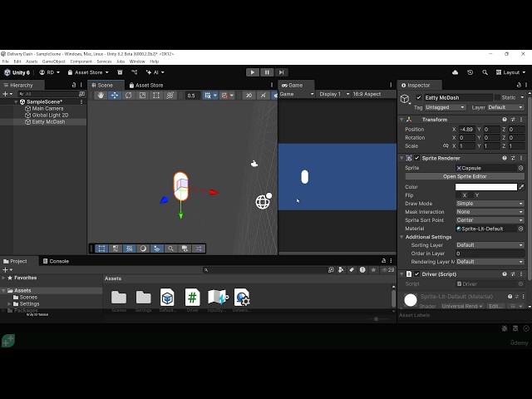
Task: Click the Step frame button
Action: 281,72
